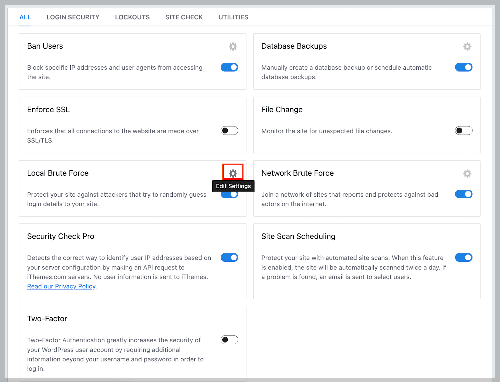Click the Security Check Pro heading

point(61,236)
